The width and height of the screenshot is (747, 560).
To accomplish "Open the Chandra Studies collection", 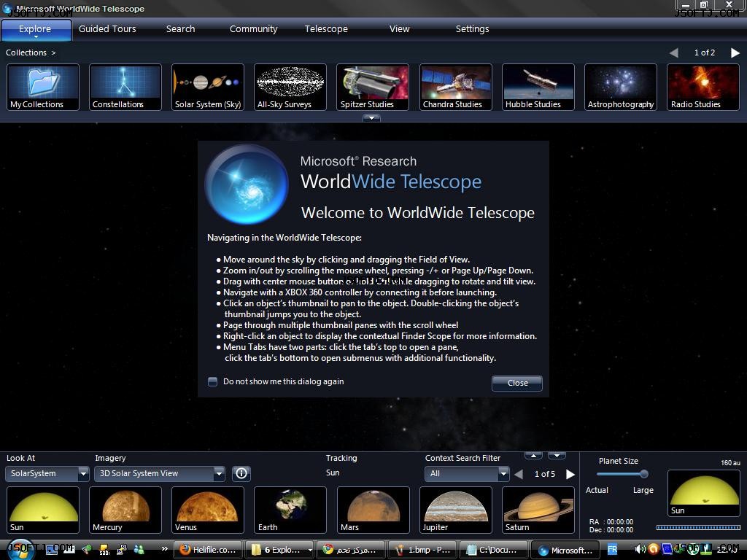I will click(455, 87).
